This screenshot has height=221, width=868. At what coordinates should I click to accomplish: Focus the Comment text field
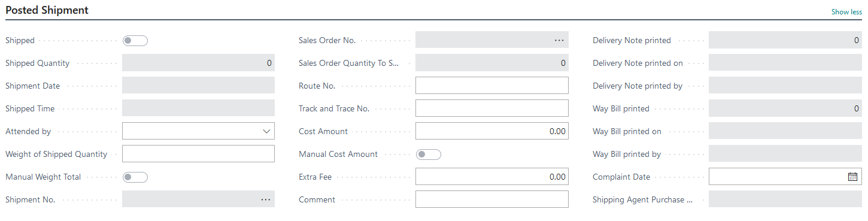point(492,199)
